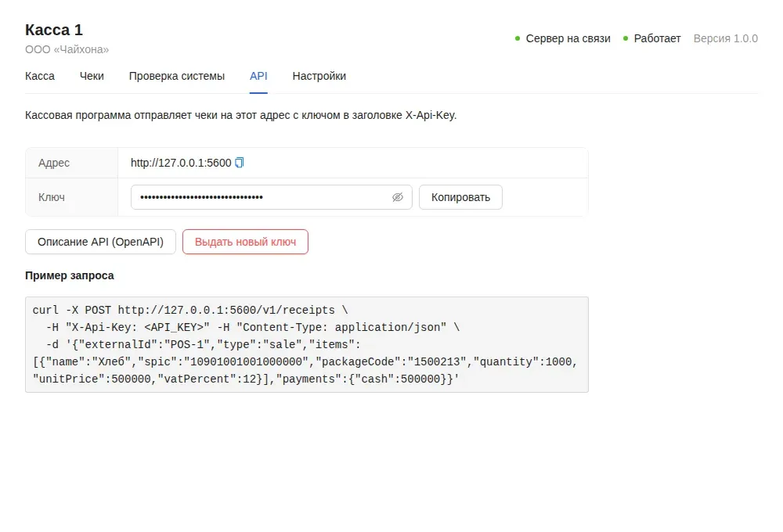This screenshot has width=783, height=532.
Task: Click Выдать новый ключ button
Action: point(245,242)
